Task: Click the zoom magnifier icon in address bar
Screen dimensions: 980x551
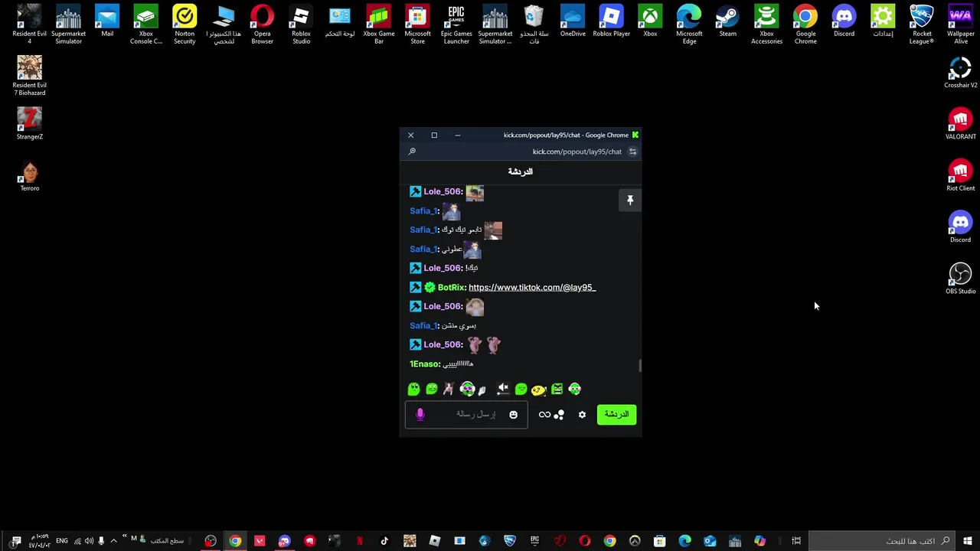Action: coord(412,152)
